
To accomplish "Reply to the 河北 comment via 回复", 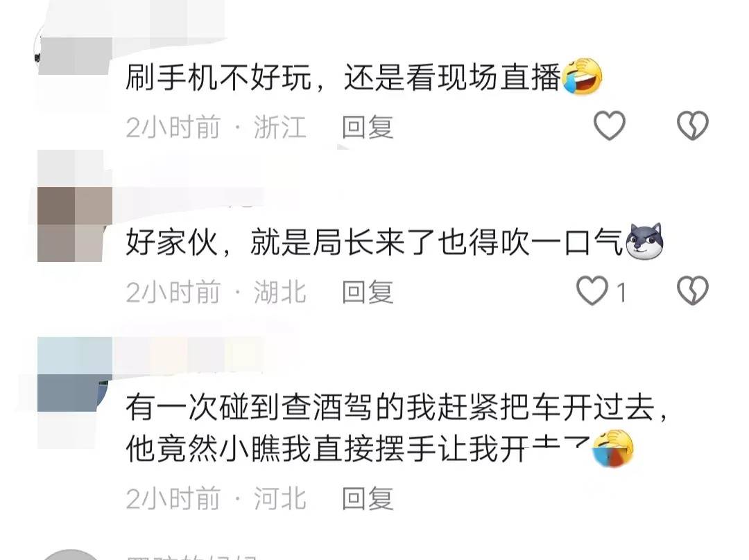I will tap(368, 498).
